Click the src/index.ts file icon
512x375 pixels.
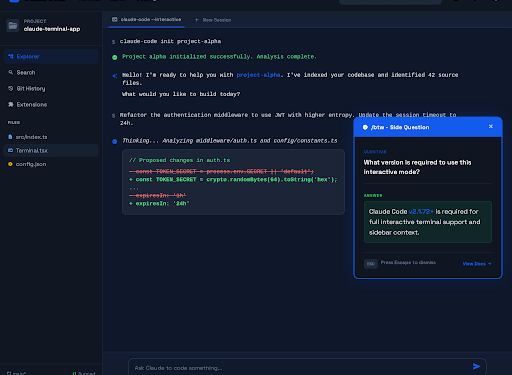10,137
